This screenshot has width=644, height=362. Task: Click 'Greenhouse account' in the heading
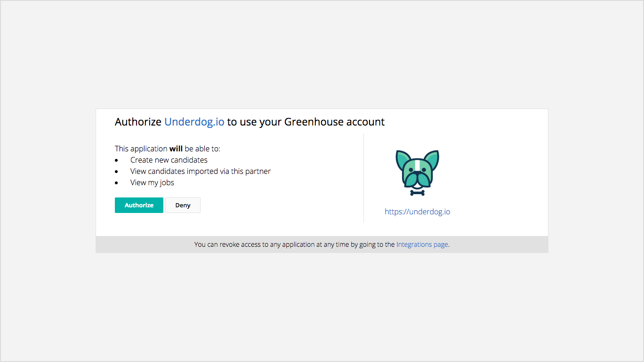(335, 122)
